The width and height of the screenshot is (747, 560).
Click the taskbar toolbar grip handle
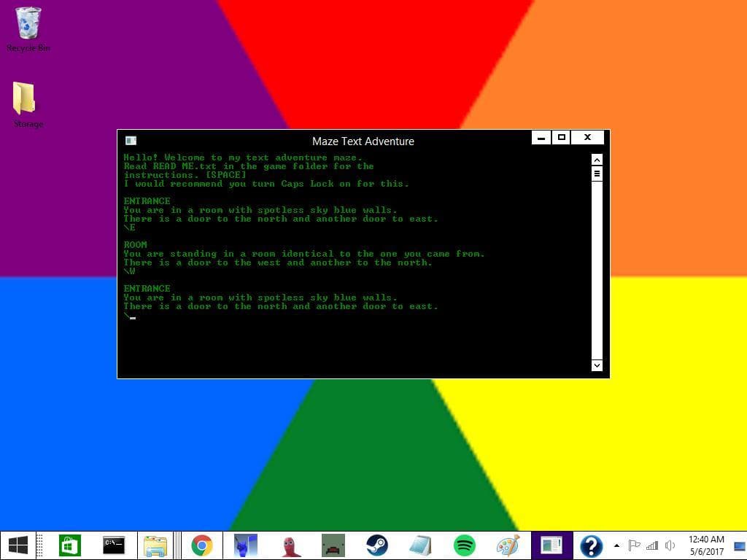(40, 545)
